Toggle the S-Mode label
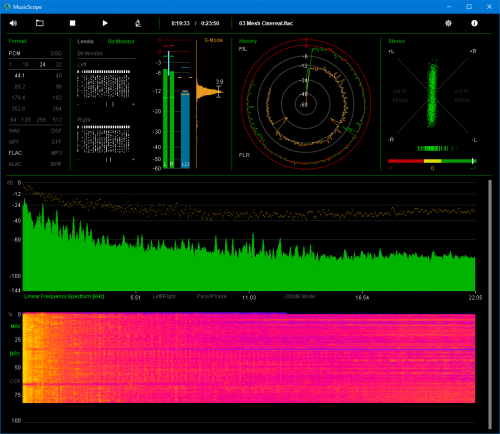The height and width of the screenshot is (434, 500). point(213,40)
